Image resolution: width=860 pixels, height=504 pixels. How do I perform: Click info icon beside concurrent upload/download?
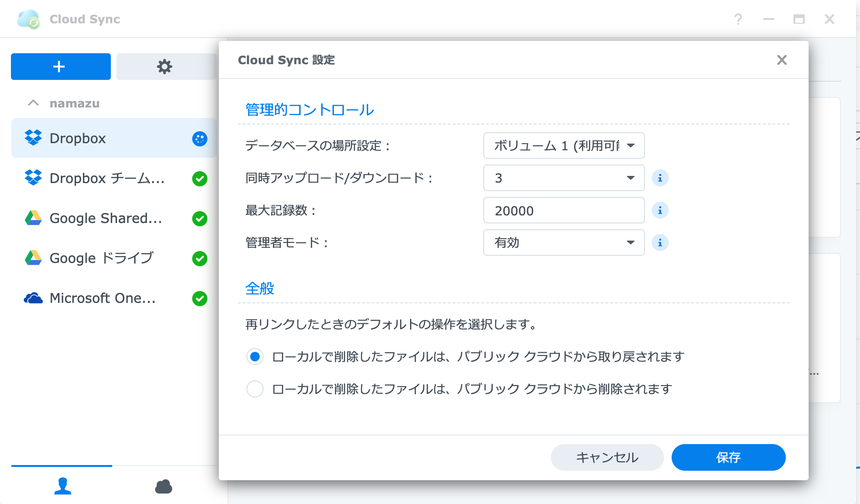click(660, 178)
